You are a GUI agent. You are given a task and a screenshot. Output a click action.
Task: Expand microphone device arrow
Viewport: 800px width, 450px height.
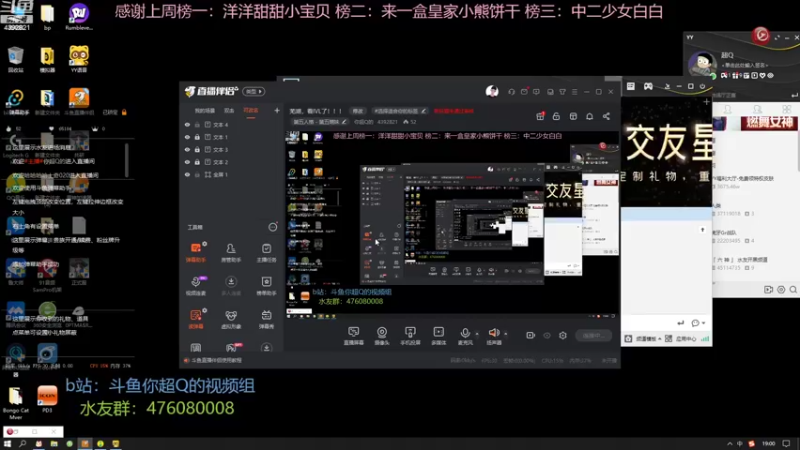point(477,334)
